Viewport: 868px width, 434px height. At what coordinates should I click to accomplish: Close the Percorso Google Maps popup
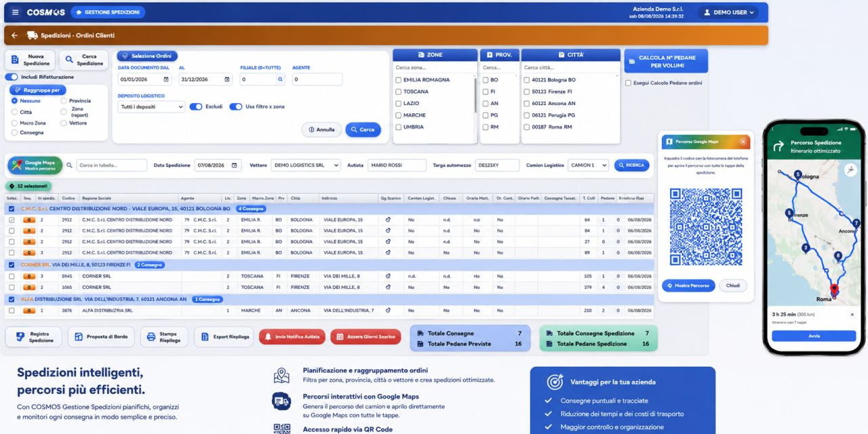point(743,141)
